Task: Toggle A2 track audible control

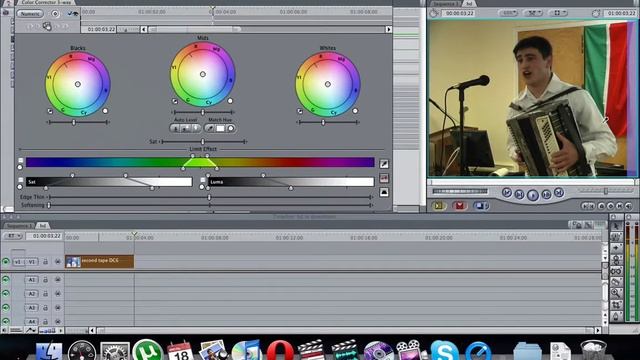Action: click(x=6, y=293)
